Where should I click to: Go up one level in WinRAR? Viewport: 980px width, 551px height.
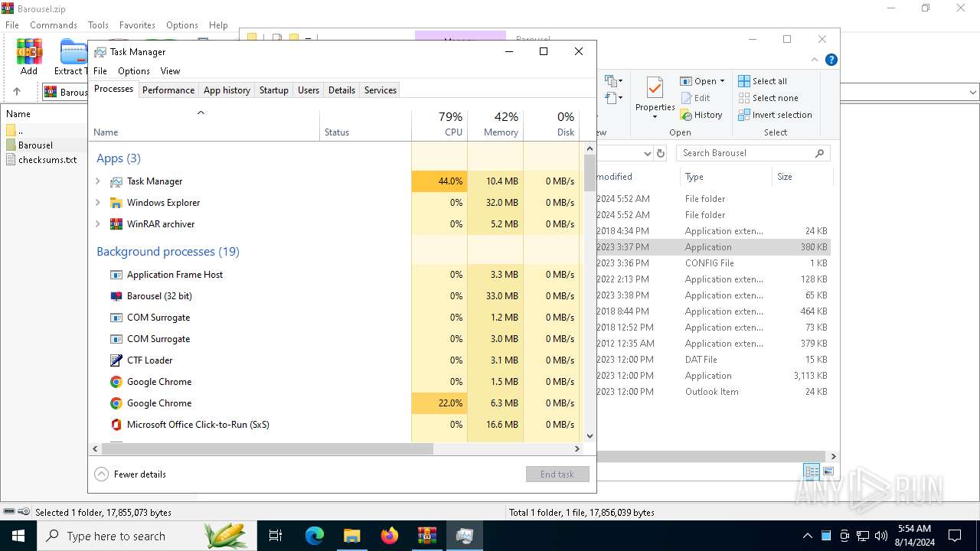(x=17, y=91)
